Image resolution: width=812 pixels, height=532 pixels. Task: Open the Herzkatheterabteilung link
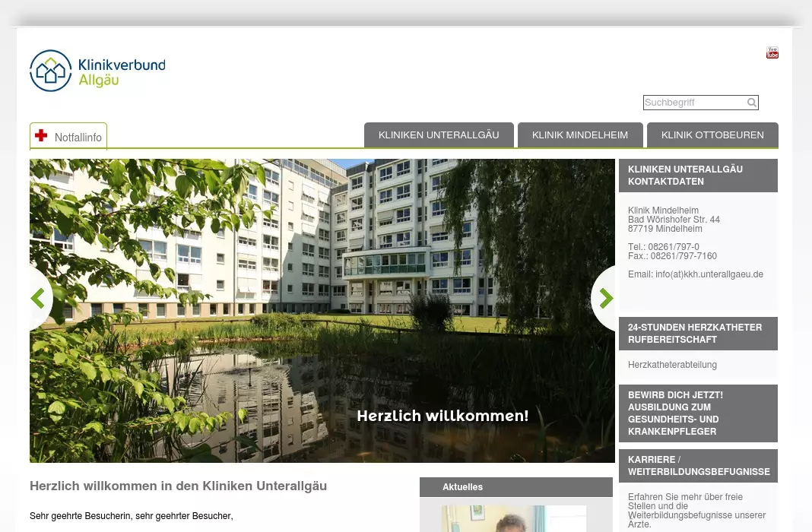tap(672, 365)
